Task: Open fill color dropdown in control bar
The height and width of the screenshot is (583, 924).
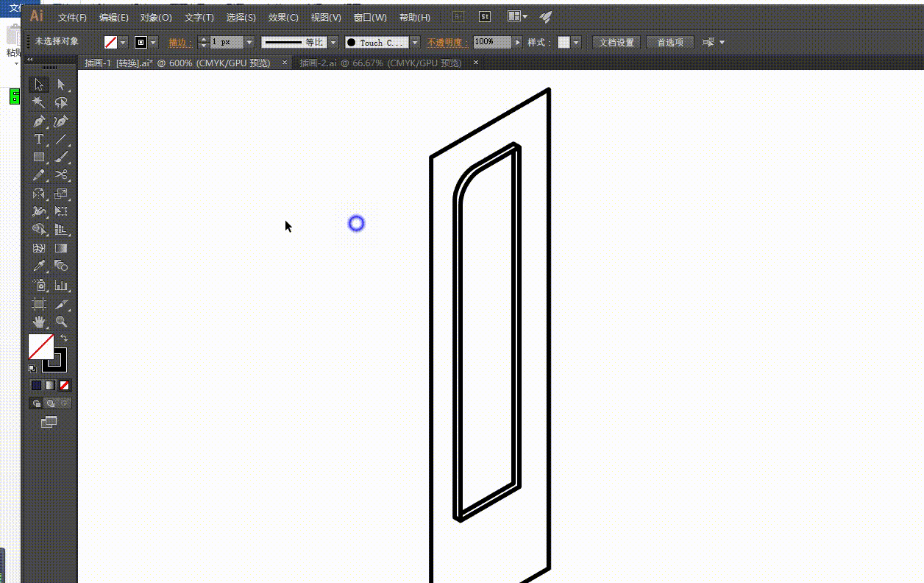Action: click(123, 43)
